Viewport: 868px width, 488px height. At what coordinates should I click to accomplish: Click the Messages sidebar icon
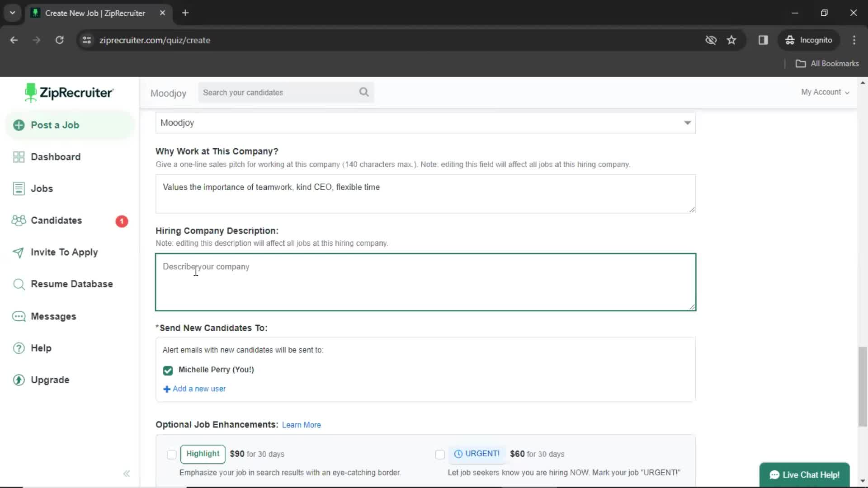point(19,316)
